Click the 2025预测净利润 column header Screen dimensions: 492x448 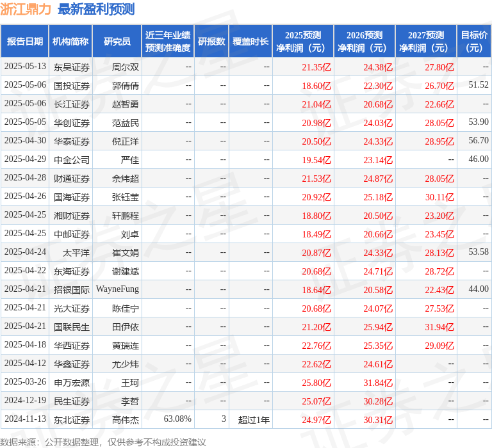[303, 42]
